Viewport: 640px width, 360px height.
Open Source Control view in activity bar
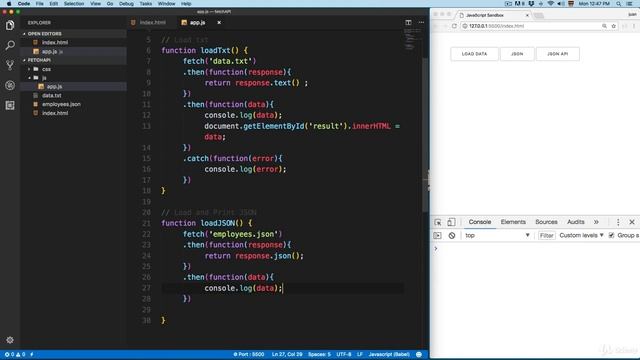pos(10,65)
